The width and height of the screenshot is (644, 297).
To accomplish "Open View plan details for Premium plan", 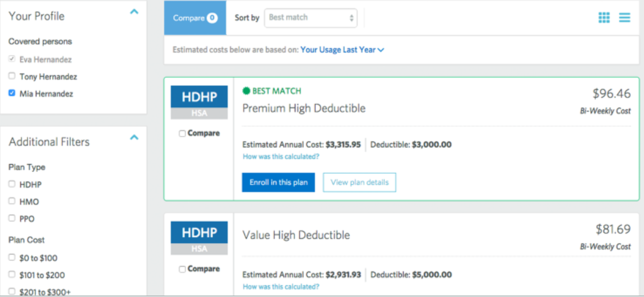I will coord(359,182).
